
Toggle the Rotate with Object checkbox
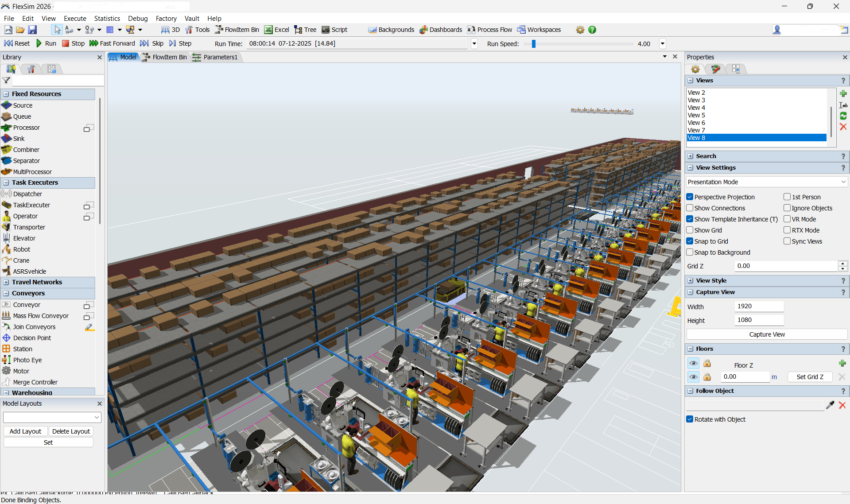[x=690, y=419]
